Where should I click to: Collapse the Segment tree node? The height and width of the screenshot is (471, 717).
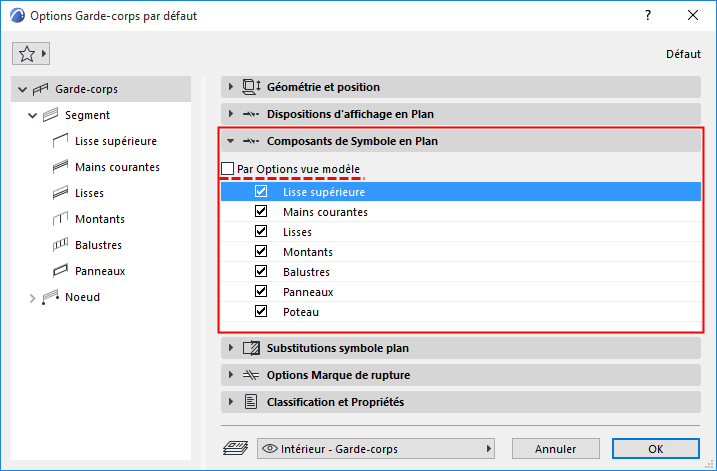pyautogui.click(x=33, y=115)
